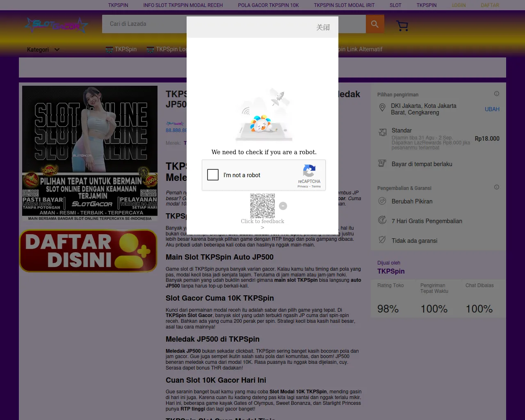Image resolution: width=525 pixels, height=420 pixels.
Task: Open the Slot Online product image
Action: tap(90, 153)
